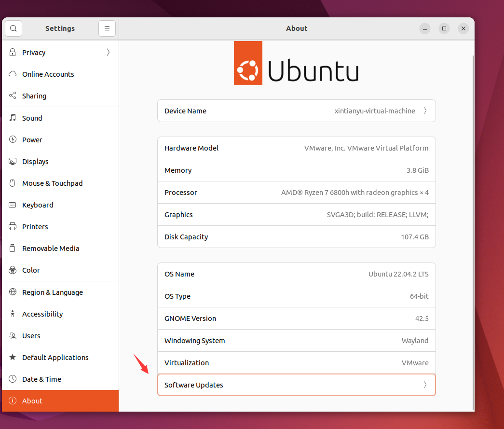This screenshot has height=429, width=504.
Task: Click the Users icon in sidebar
Action: click(13, 335)
